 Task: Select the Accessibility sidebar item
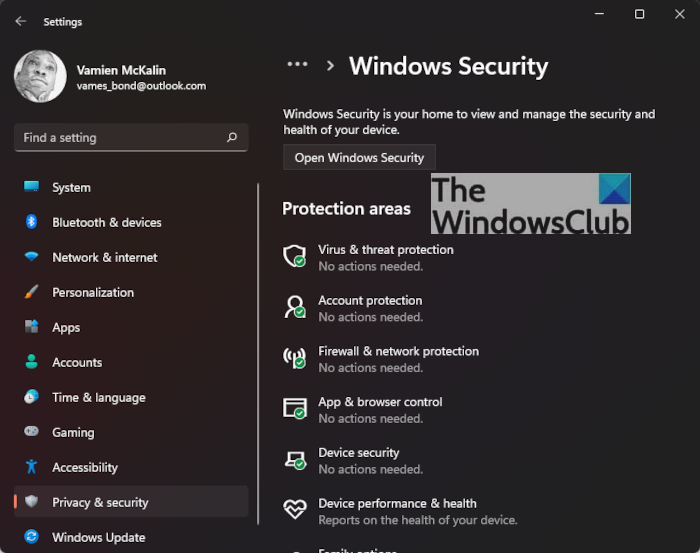85,467
